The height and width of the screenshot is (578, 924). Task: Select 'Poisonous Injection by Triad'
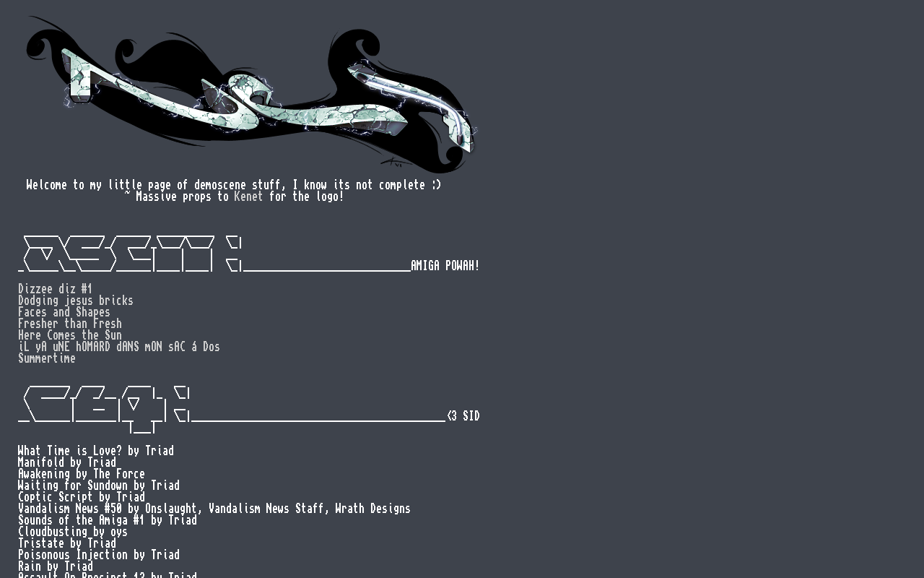coord(99,555)
